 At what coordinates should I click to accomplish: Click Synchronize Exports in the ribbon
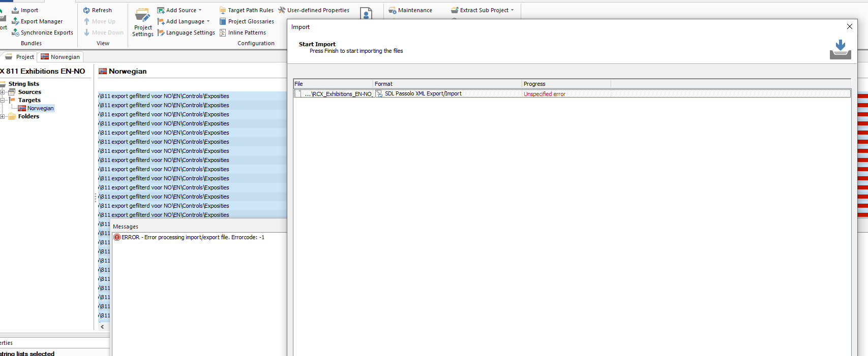pyautogui.click(x=42, y=33)
